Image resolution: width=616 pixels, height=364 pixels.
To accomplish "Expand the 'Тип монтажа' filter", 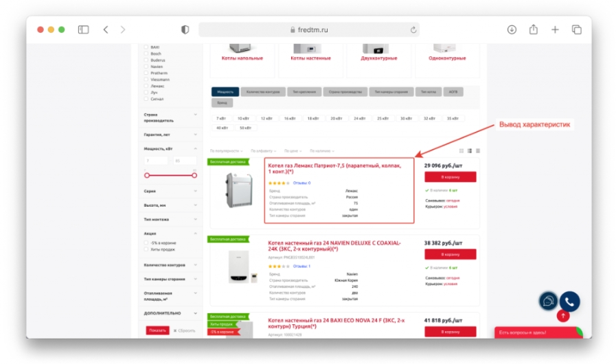I will (170, 219).
